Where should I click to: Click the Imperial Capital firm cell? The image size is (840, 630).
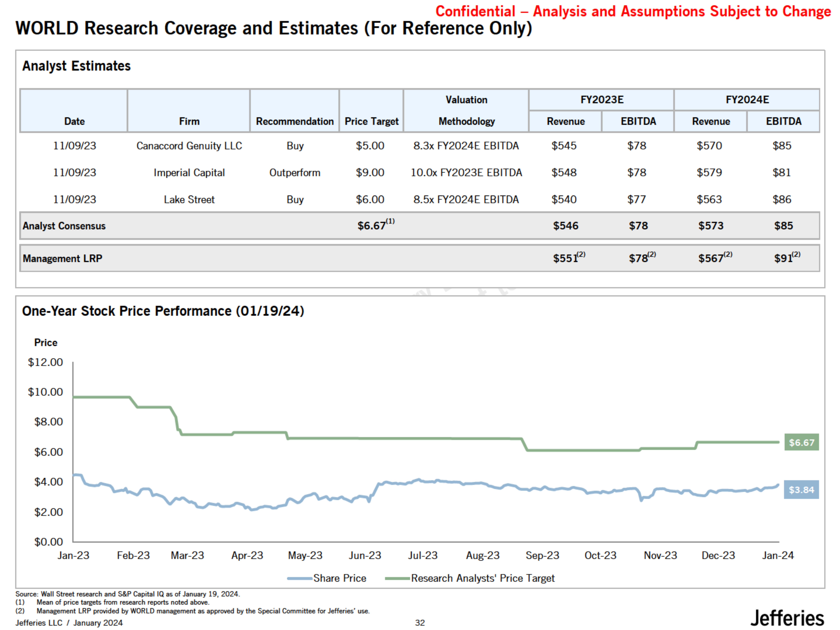(189, 173)
